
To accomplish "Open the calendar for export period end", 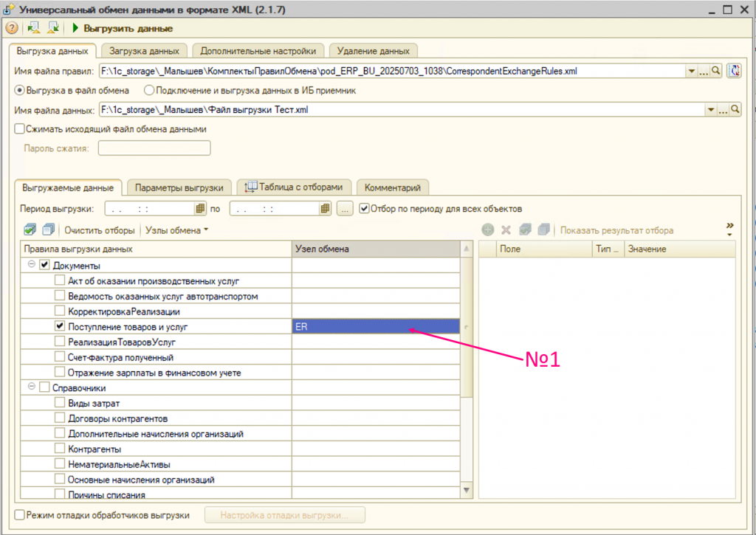I will [325, 209].
